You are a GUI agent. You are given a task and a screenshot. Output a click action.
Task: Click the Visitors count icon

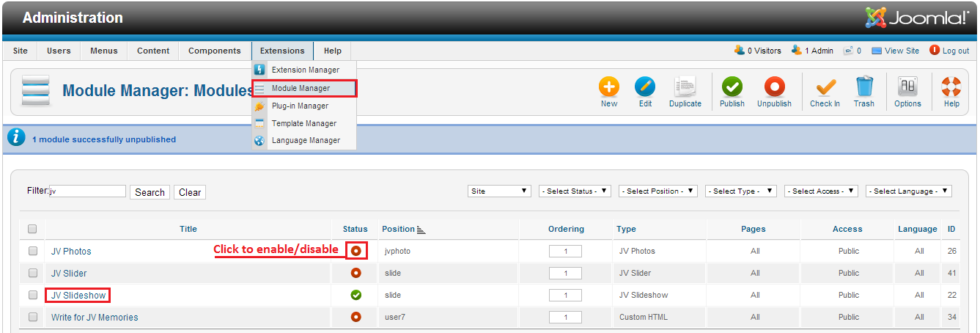point(740,51)
